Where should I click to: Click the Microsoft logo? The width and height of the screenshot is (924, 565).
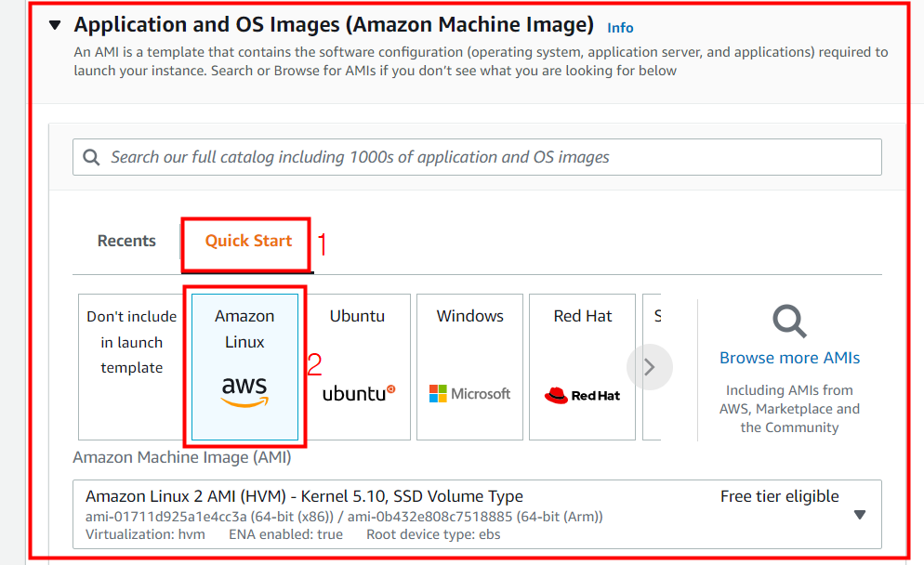[469, 394]
